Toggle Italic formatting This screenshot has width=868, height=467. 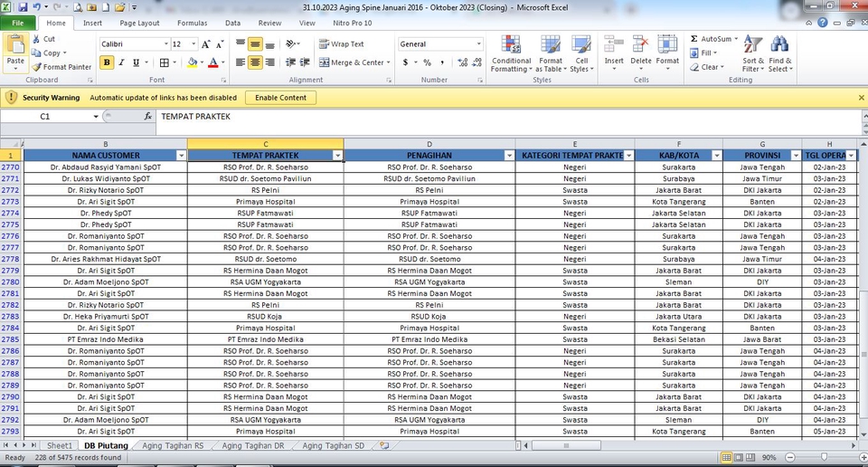click(x=121, y=62)
